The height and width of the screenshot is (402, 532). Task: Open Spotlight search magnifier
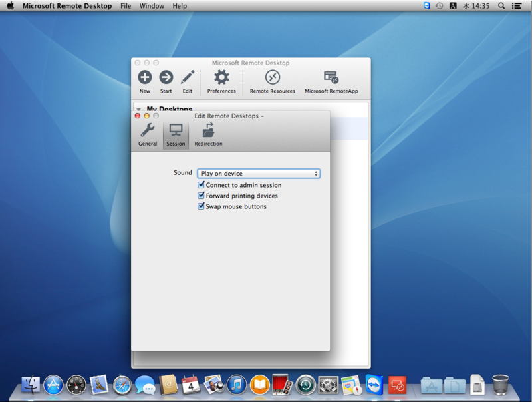(501, 6)
